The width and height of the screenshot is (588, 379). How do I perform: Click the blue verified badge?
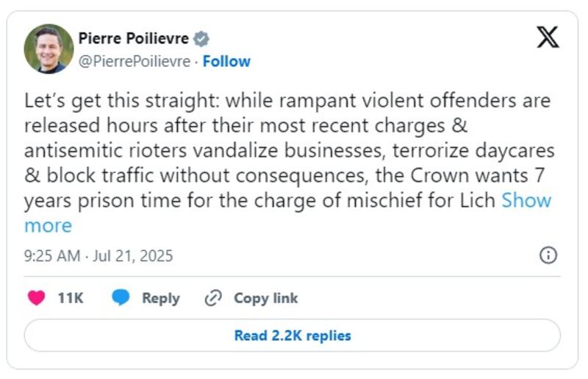(x=201, y=39)
